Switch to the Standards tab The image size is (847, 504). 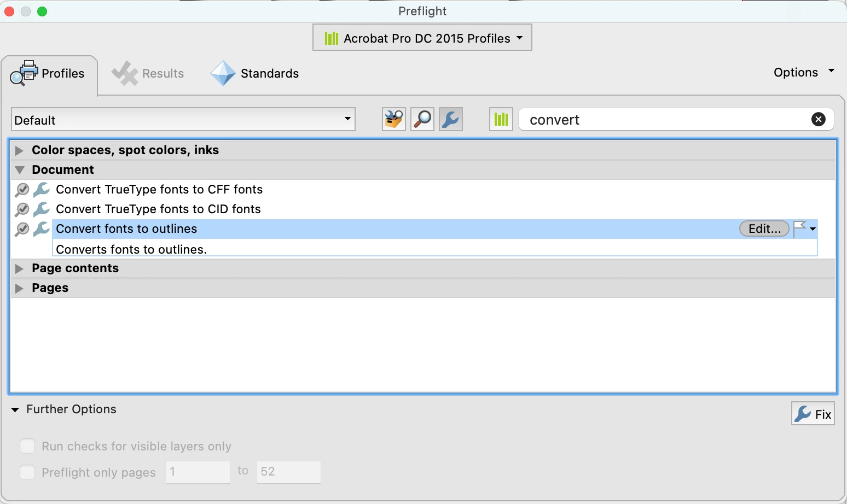255,73
